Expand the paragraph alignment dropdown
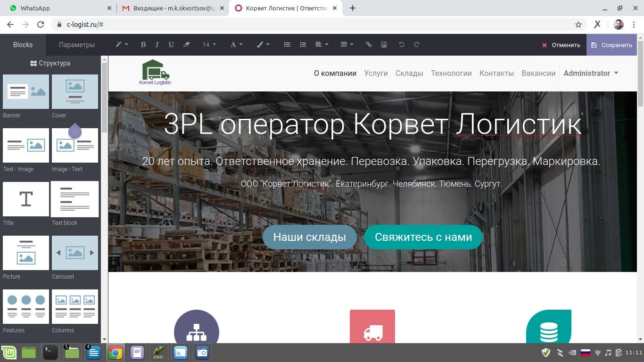 tap(322, 45)
